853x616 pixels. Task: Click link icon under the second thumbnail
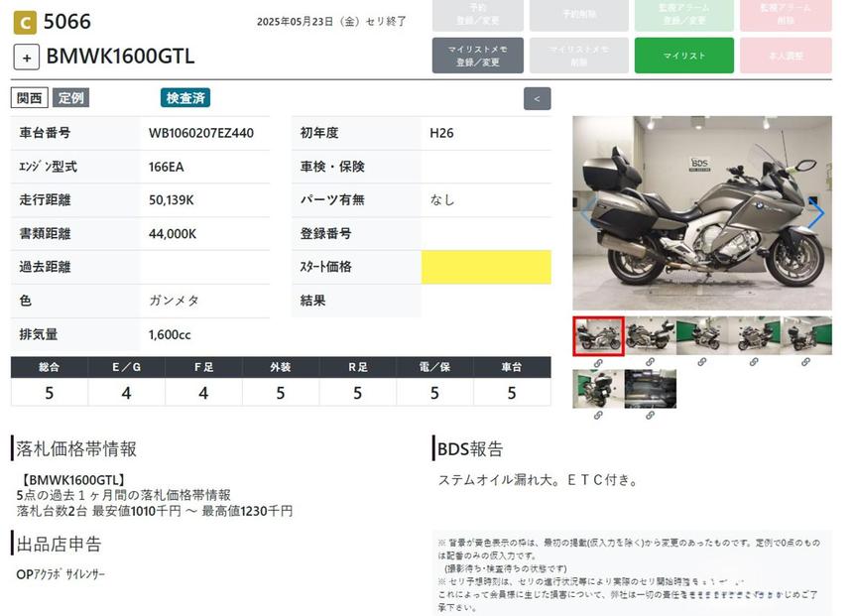tap(651, 362)
